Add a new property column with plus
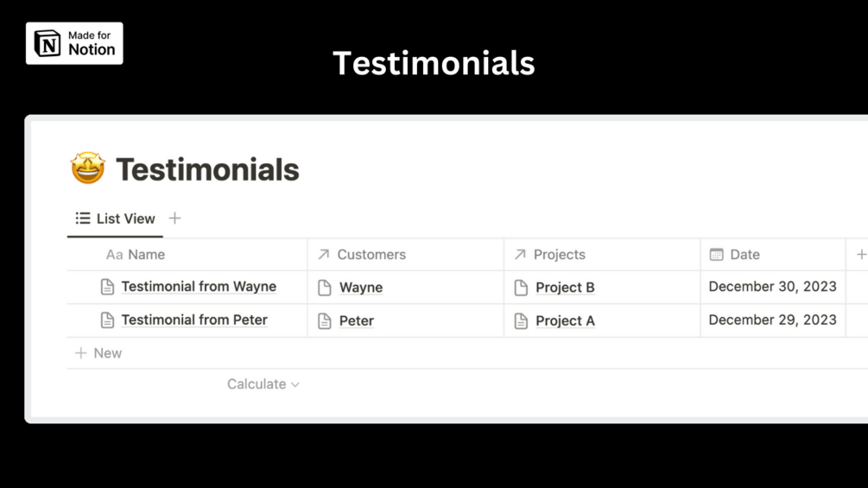This screenshot has height=488, width=868. click(x=860, y=255)
